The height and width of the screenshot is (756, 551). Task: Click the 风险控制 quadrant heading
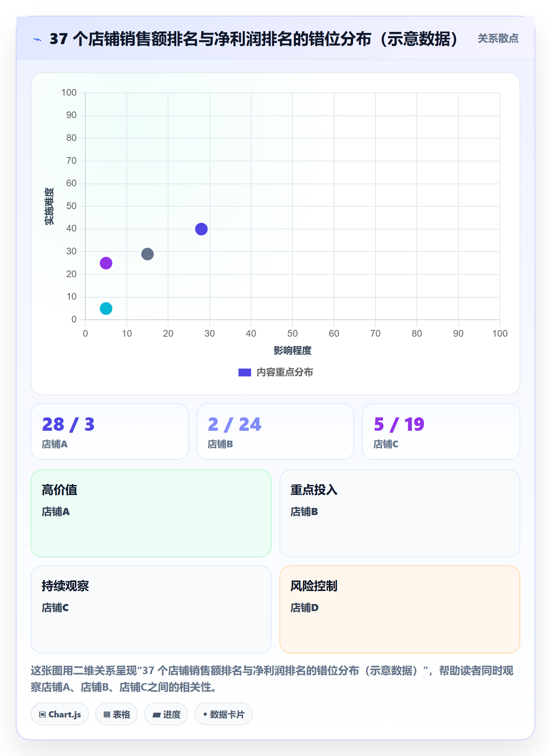314,586
